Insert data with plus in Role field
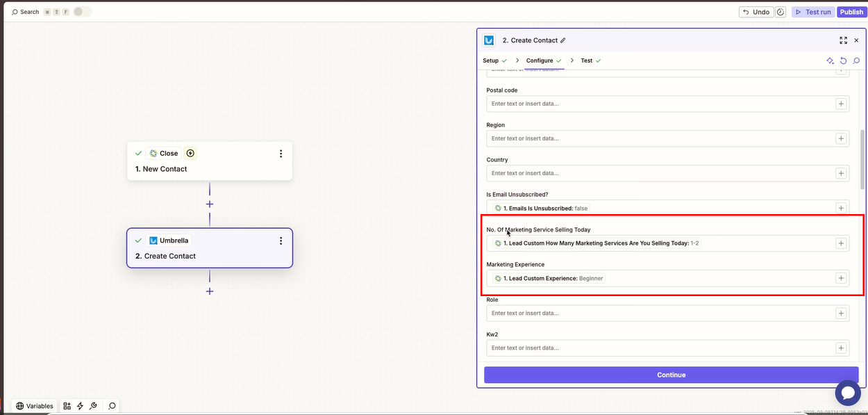 point(840,313)
